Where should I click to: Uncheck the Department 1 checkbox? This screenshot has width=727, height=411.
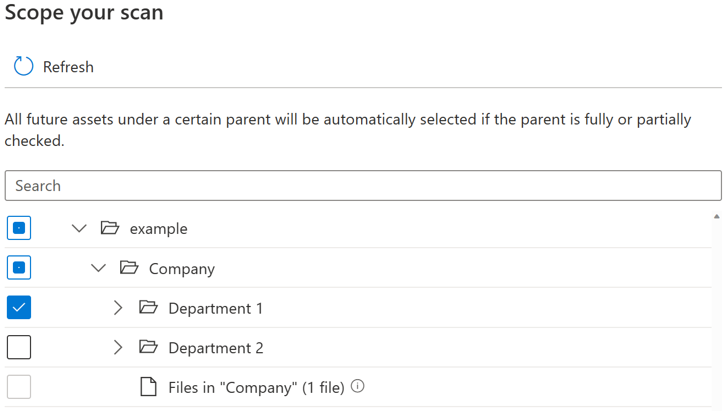coord(19,308)
